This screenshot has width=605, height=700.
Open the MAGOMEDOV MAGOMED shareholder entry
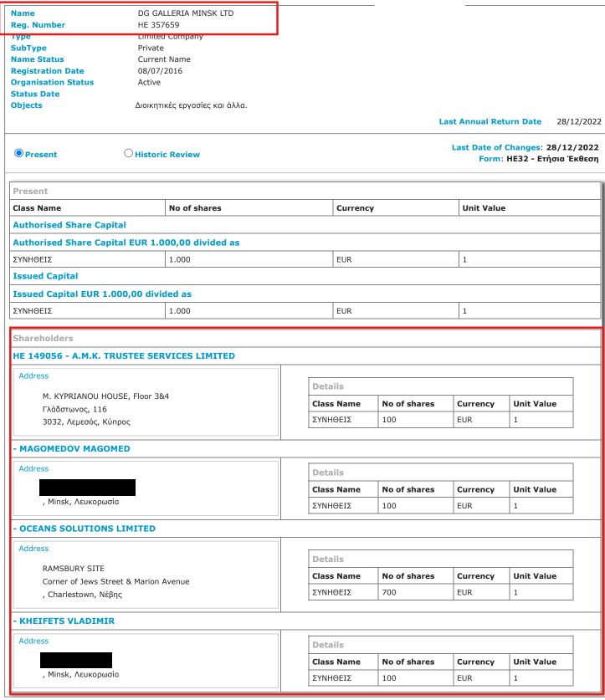click(74, 449)
